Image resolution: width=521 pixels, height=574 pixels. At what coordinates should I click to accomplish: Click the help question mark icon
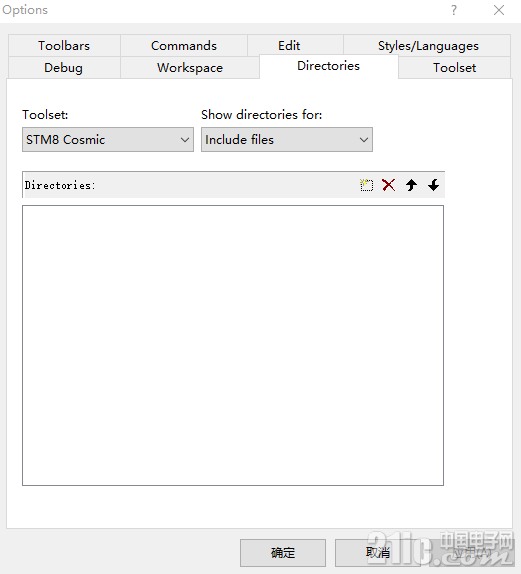click(x=454, y=10)
